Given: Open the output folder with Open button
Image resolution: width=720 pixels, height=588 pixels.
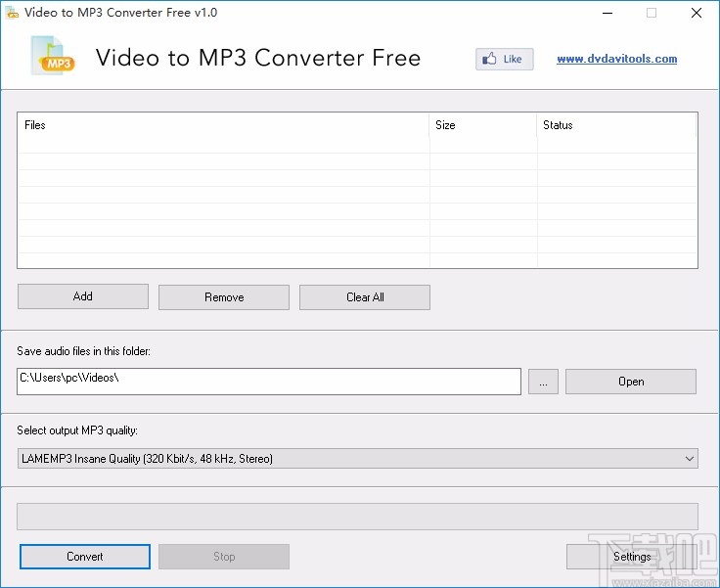Looking at the screenshot, I should pos(631,382).
